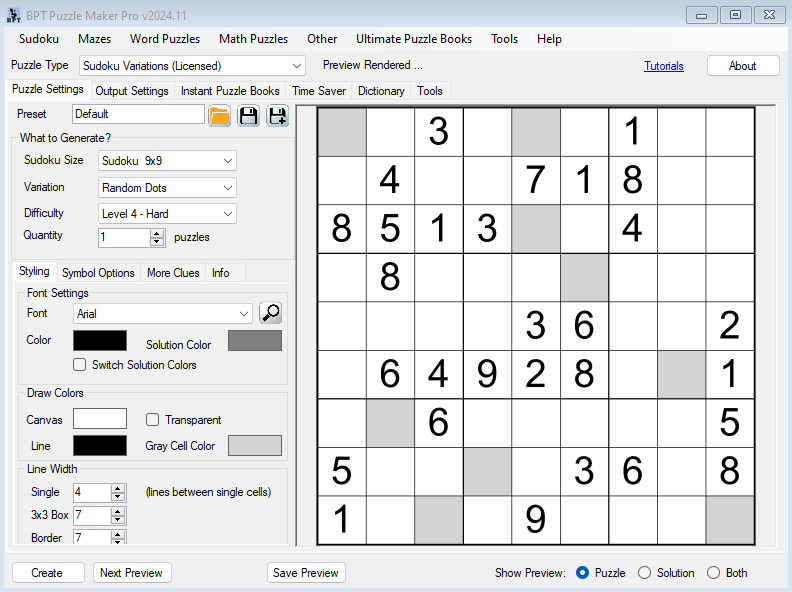Check the Transparent canvas option
Screen dimensions: 792x592
(x=153, y=420)
